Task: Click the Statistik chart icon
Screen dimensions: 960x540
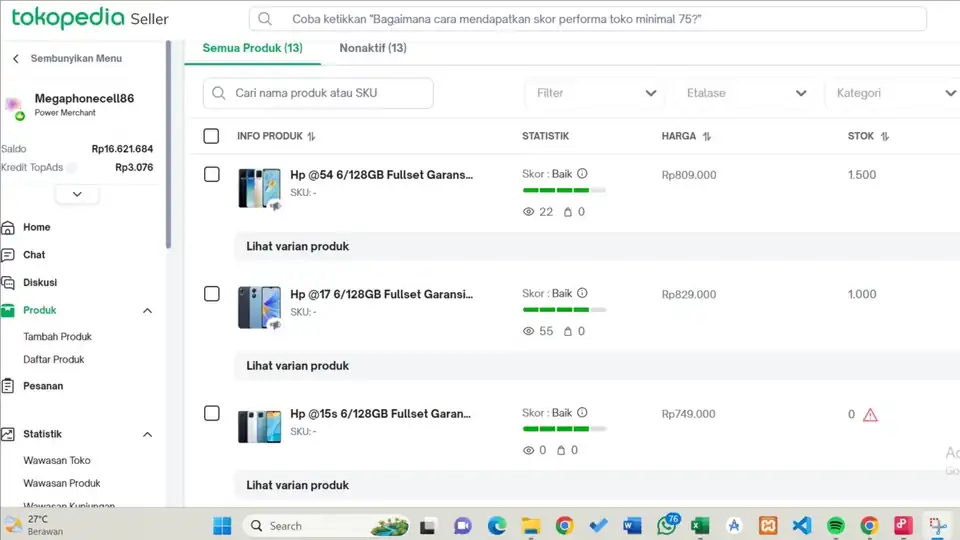Action: pyautogui.click(x=8, y=434)
